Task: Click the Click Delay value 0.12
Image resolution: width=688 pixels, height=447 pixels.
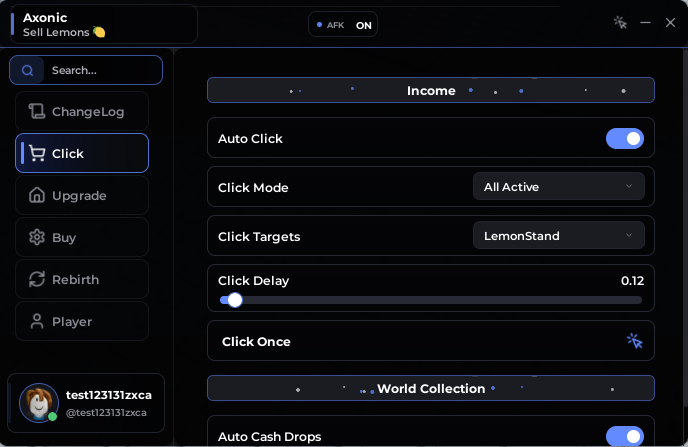Action: pos(632,281)
